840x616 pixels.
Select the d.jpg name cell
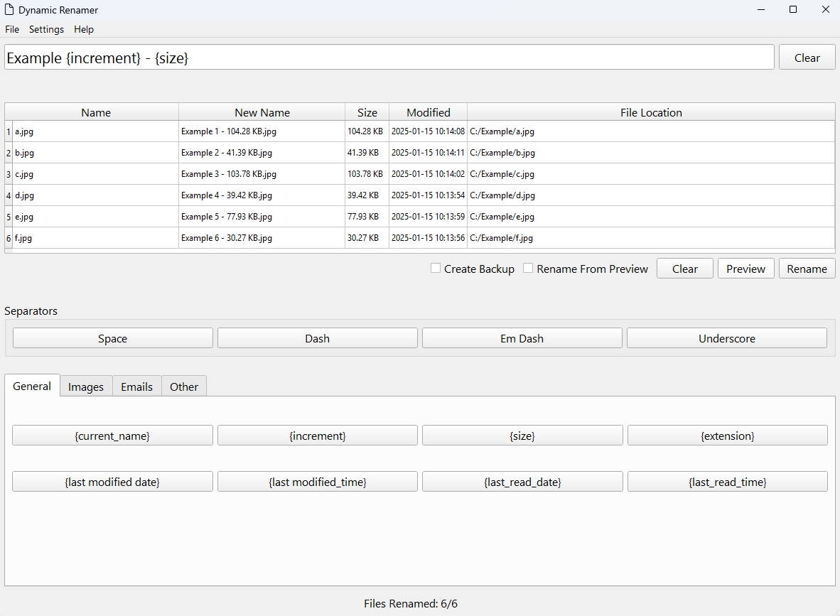(x=95, y=195)
